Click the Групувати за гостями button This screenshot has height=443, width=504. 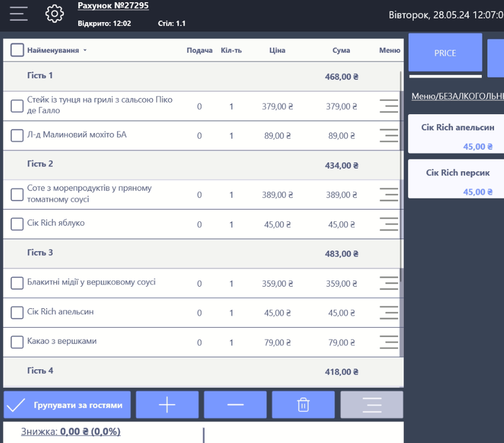[x=67, y=405]
